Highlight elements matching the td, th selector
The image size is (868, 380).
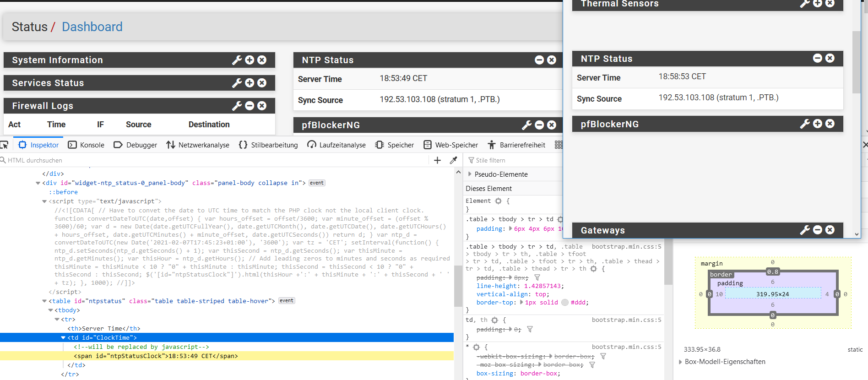[494, 320]
